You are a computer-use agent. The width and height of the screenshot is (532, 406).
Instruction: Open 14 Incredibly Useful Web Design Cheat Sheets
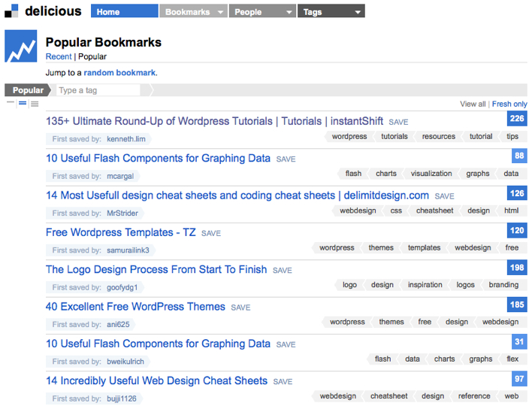[x=156, y=380]
